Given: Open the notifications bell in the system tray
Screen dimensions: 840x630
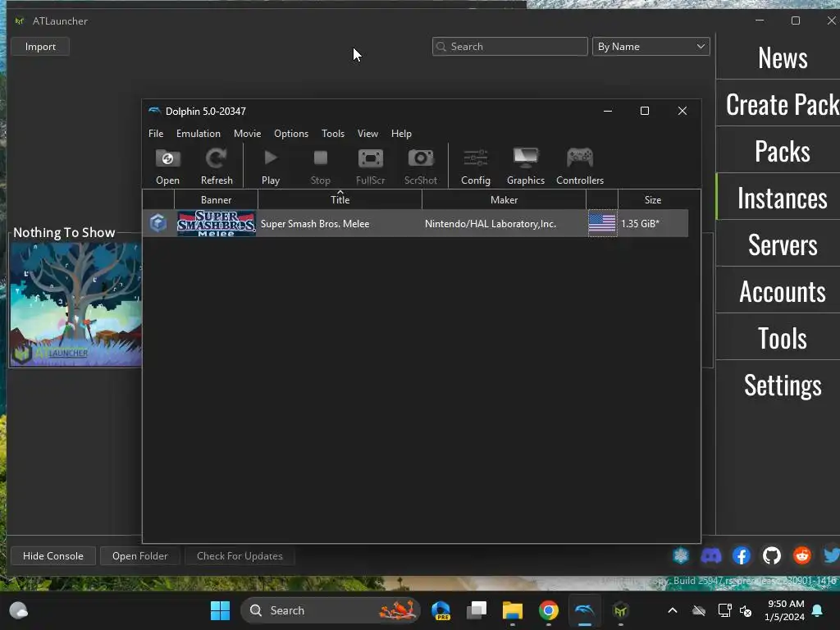Looking at the screenshot, I should tap(817, 610).
